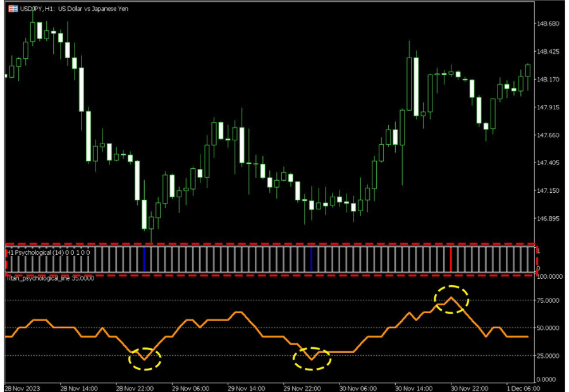The width and height of the screenshot is (569, 392).
Task: Click the middle yellow dashed ellipse
Action: point(312,358)
